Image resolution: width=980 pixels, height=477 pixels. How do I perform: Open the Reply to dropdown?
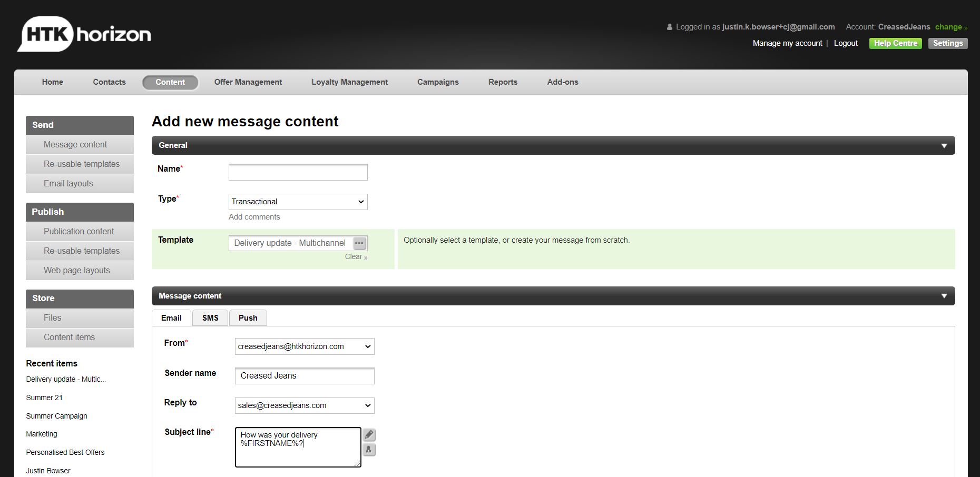click(305, 405)
